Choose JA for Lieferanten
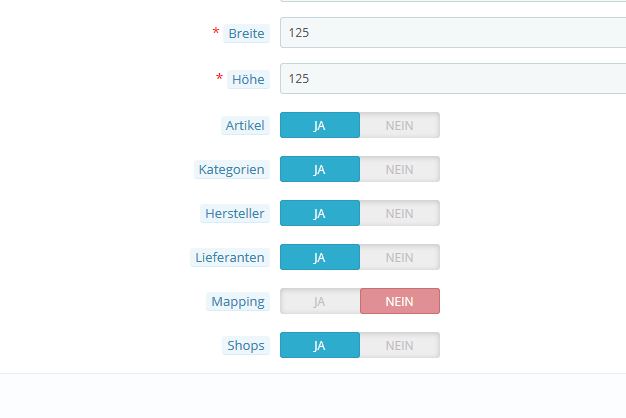626x418 pixels. point(320,257)
